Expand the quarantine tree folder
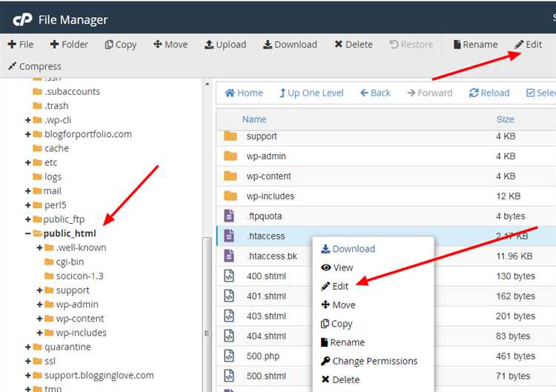Screen dimensions: 556x392 coord(28,347)
